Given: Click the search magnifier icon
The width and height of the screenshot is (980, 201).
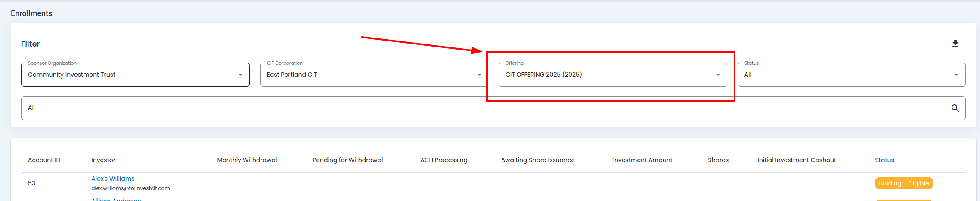Looking at the screenshot, I should (955, 108).
